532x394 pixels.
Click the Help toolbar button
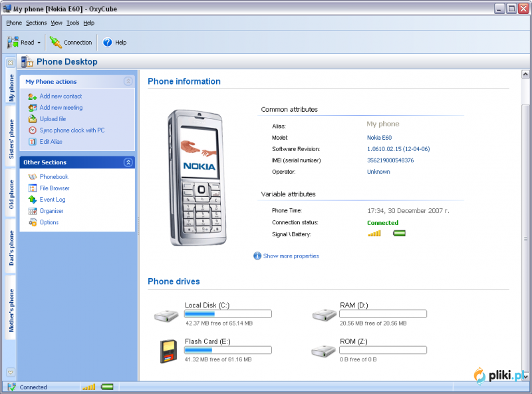pyautogui.click(x=114, y=43)
